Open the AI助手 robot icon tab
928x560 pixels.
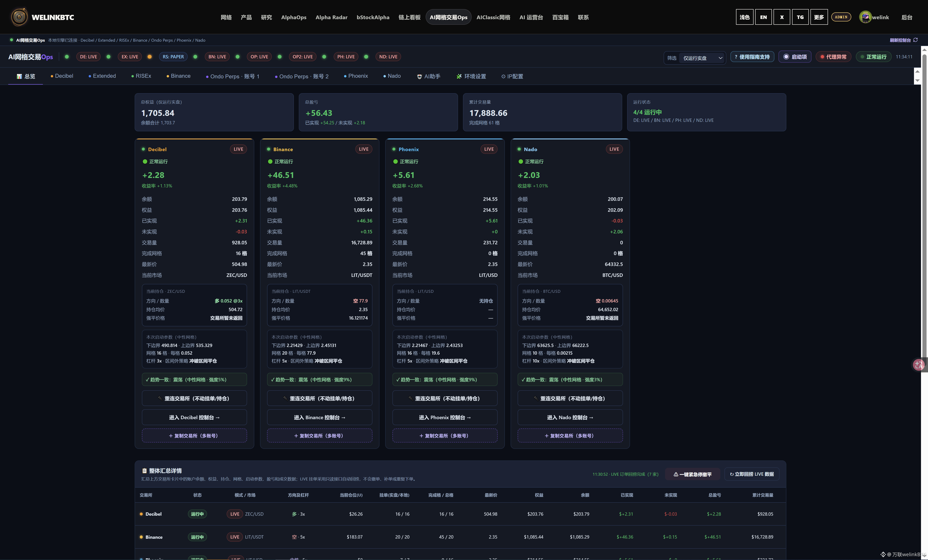[x=429, y=76]
